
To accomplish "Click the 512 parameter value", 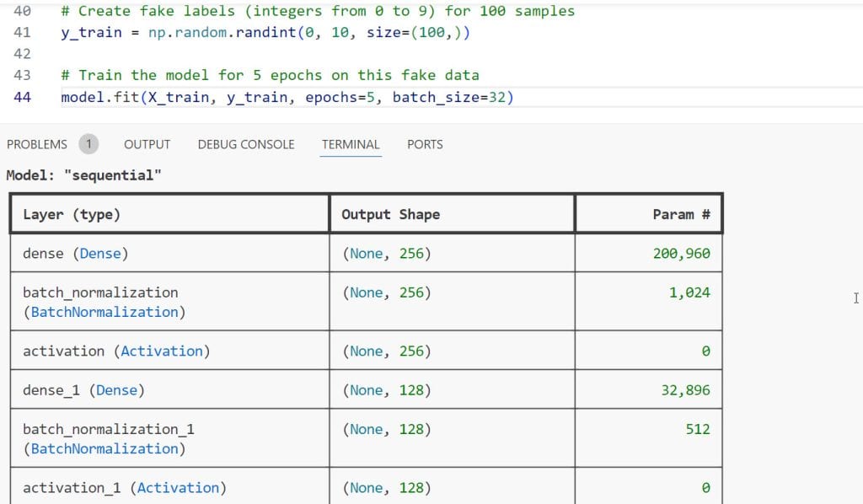I will [698, 429].
